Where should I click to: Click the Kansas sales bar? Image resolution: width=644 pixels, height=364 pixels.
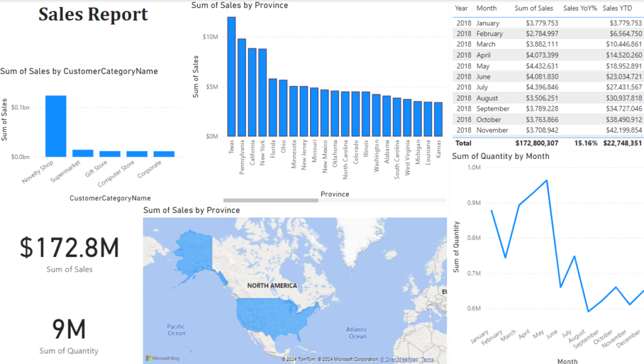pos(438,119)
